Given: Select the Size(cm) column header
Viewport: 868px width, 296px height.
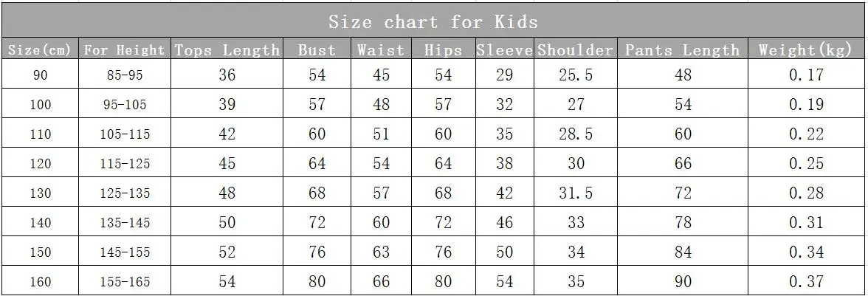Looking at the screenshot, I should 40,49.
